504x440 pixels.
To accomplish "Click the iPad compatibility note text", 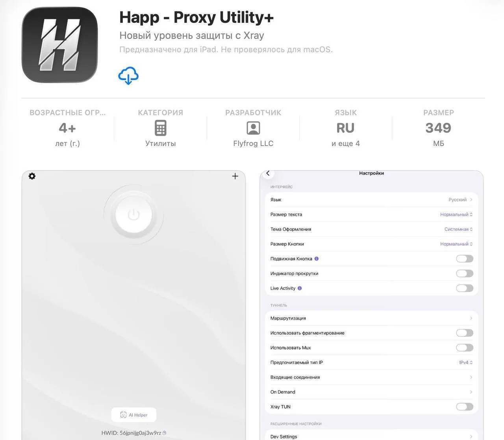I will coord(226,50).
